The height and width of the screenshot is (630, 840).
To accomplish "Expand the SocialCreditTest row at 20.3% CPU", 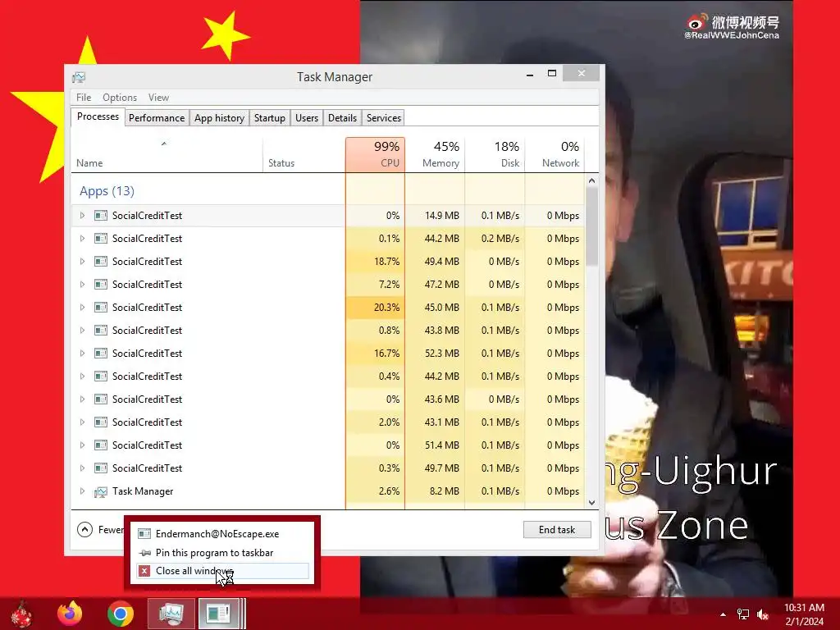I will 82,308.
